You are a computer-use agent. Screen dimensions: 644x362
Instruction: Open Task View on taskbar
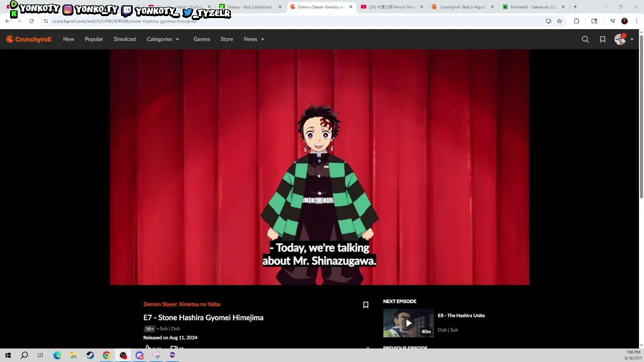tap(40, 355)
